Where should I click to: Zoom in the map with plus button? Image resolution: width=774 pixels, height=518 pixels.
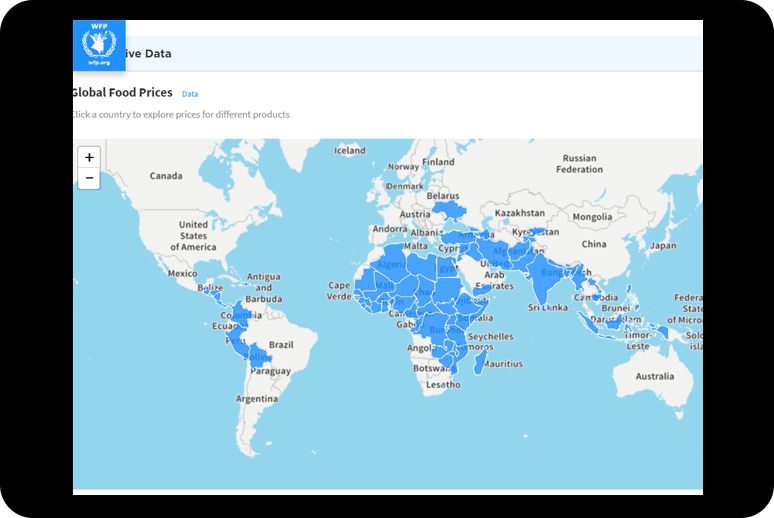[x=89, y=157]
